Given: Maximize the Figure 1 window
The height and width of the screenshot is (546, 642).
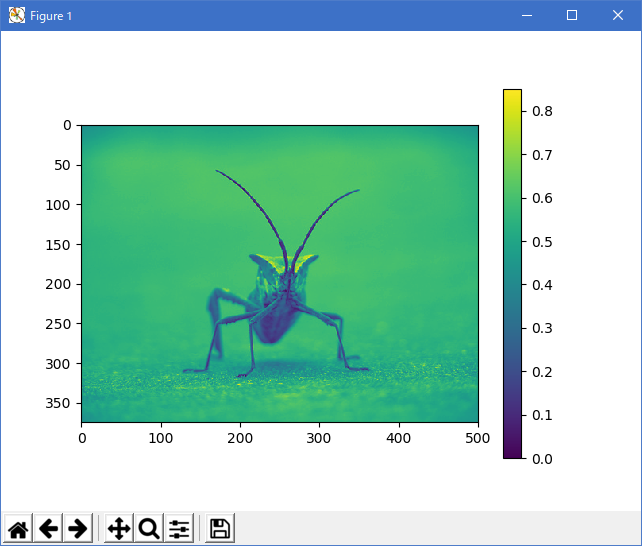Looking at the screenshot, I should [572, 16].
